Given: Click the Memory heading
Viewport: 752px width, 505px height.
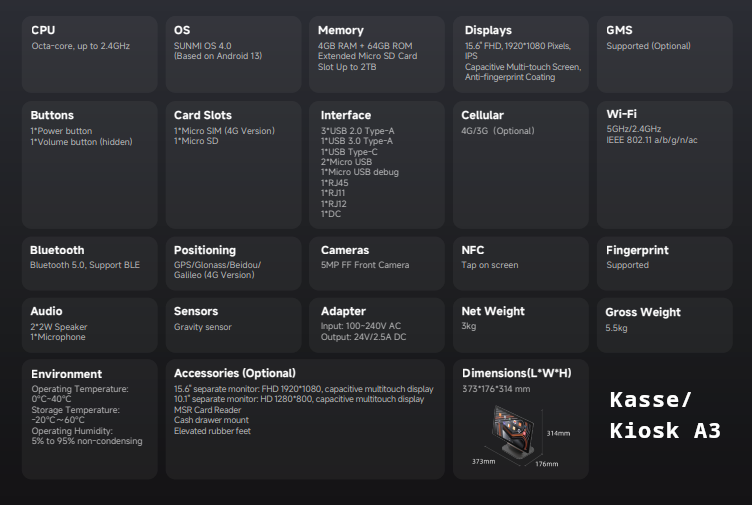Looking at the screenshot, I should coord(341,30).
